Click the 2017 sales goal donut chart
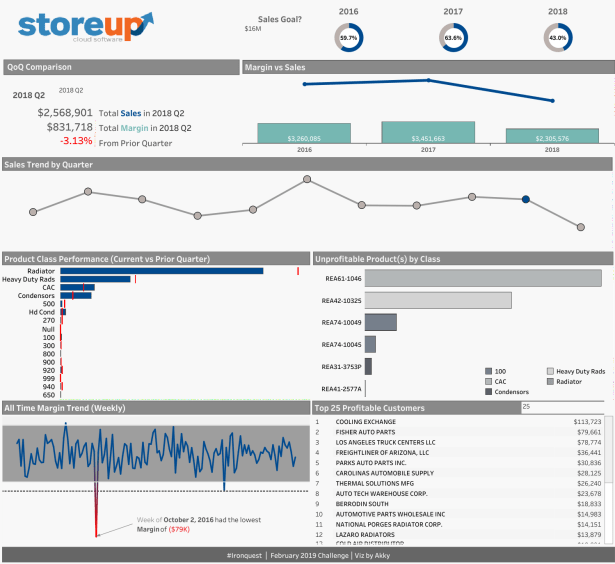Screen dimensions: 615x564 pyautogui.click(x=453, y=37)
